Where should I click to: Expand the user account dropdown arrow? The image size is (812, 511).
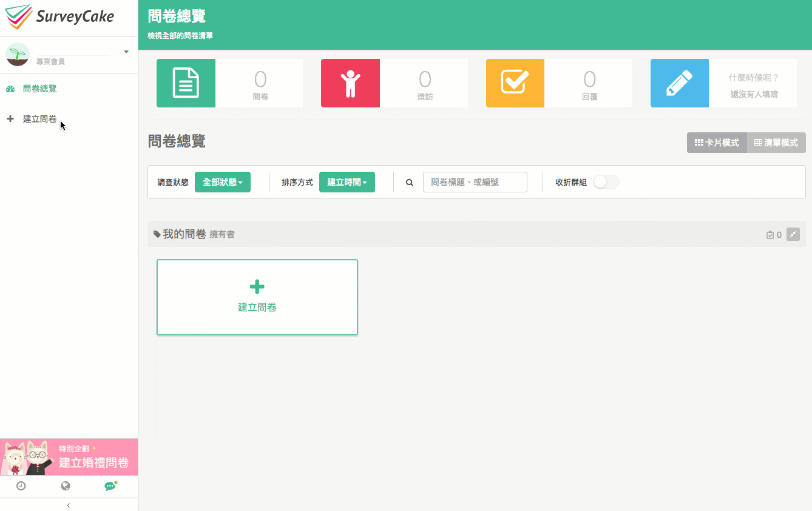[x=126, y=52]
